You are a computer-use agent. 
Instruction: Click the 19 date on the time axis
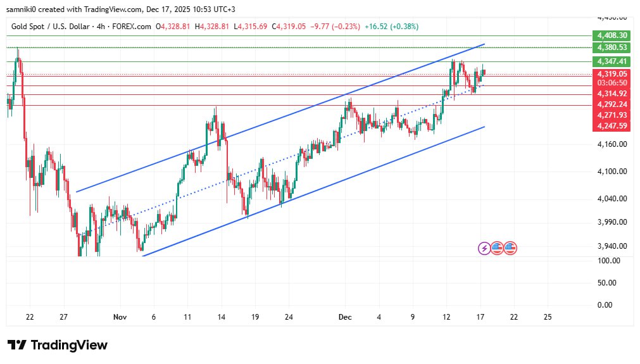coord(255,317)
